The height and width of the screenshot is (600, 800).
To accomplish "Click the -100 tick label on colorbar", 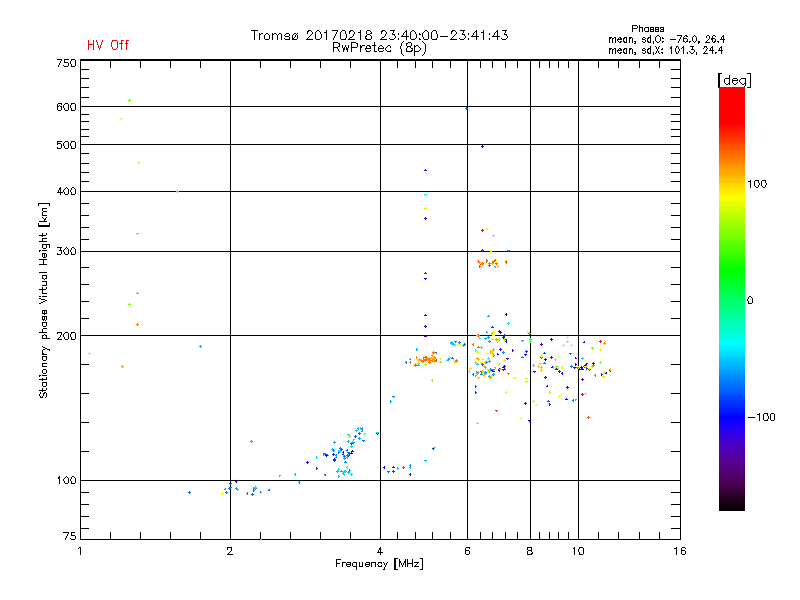I will pos(762,417).
